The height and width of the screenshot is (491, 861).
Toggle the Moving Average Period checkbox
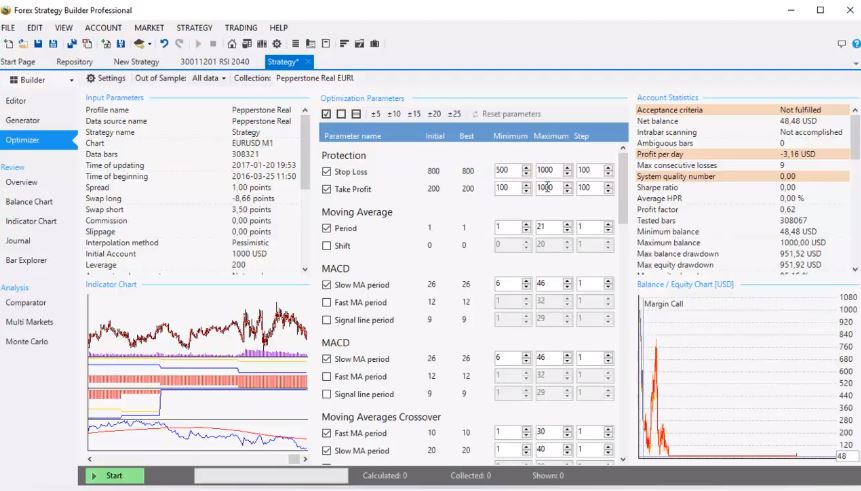coord(326,228)
